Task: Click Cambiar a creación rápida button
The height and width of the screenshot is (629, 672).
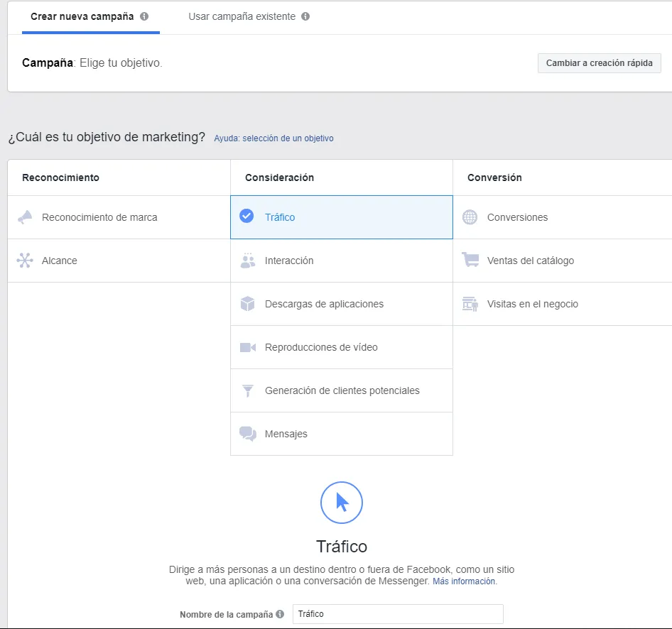Action: click(599, 63)
